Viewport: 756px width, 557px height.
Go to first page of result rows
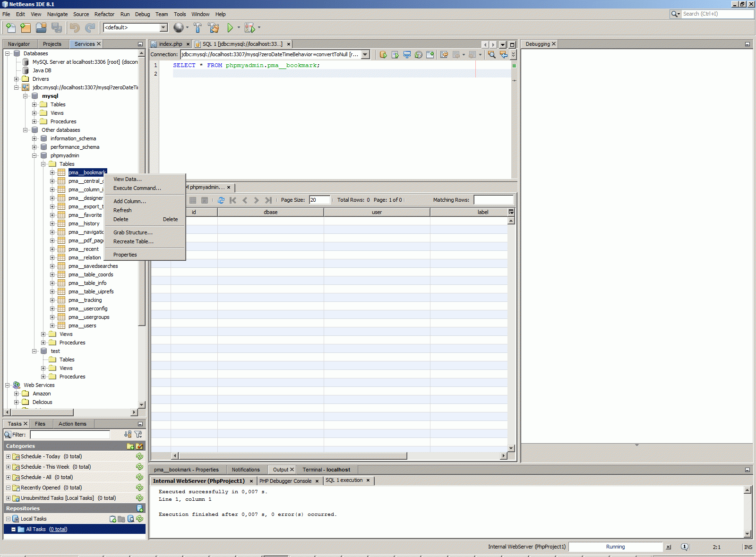[233, 200]
